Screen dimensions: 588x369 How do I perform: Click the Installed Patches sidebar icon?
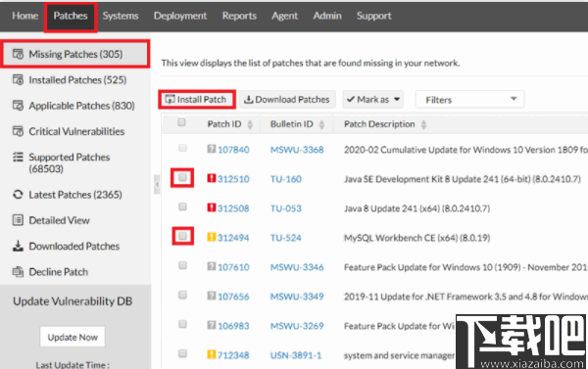pos(18,80)
